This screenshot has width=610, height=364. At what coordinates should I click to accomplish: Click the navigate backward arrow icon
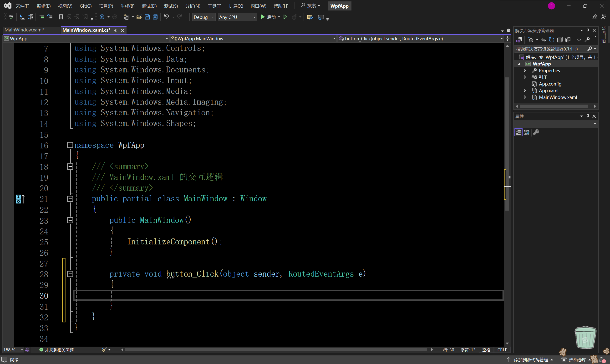click(102, 17)
